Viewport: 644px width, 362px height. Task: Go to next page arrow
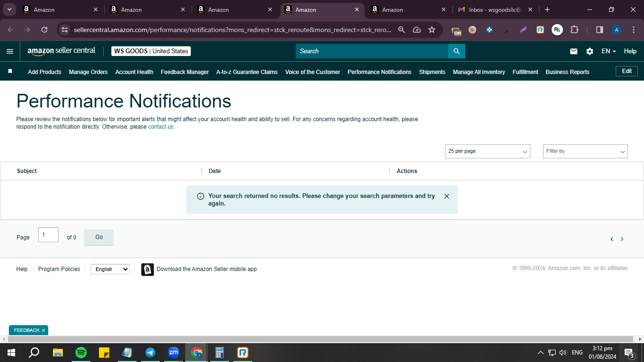[622, 239]
